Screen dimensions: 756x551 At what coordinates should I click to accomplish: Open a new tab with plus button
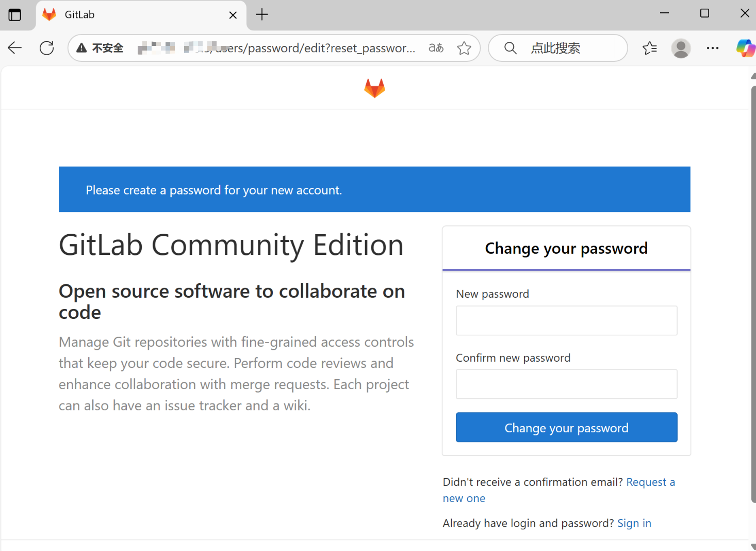pyautogui.click(x=262, y=14)
